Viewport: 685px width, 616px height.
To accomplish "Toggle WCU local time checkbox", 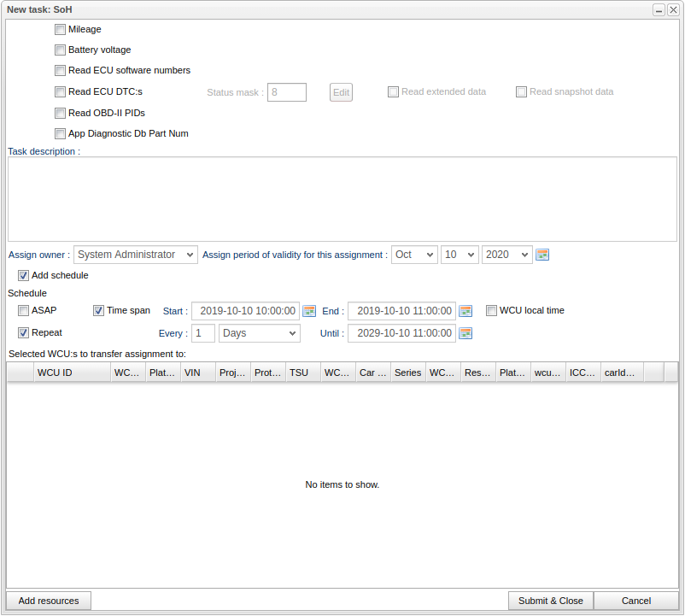I will click(491, 311).
